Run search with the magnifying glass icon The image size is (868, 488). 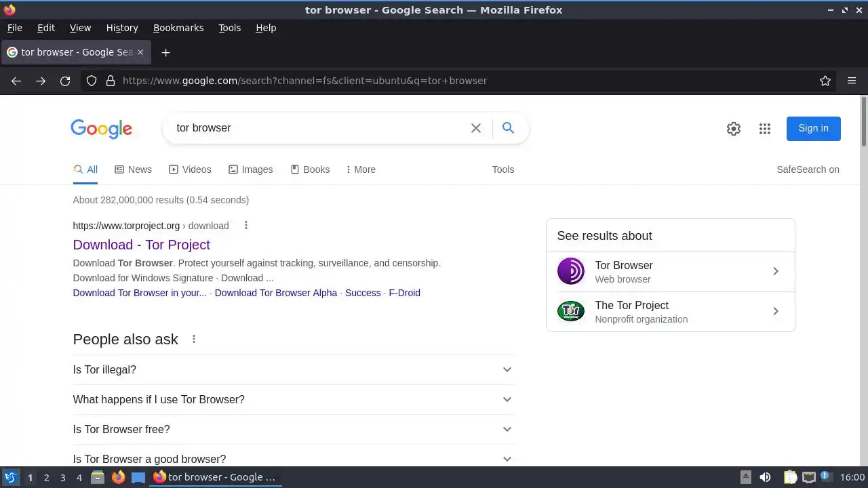coord(508,127)
